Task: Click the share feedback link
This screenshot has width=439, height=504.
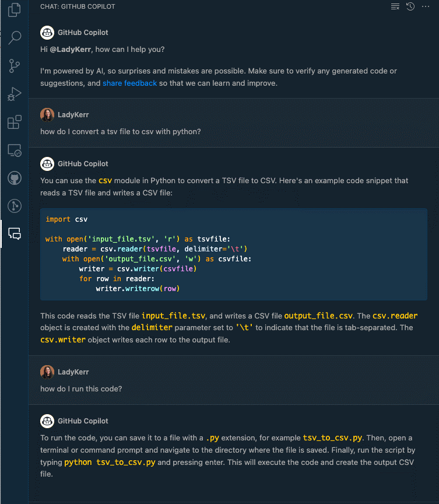Action: [x=129, y=83]
